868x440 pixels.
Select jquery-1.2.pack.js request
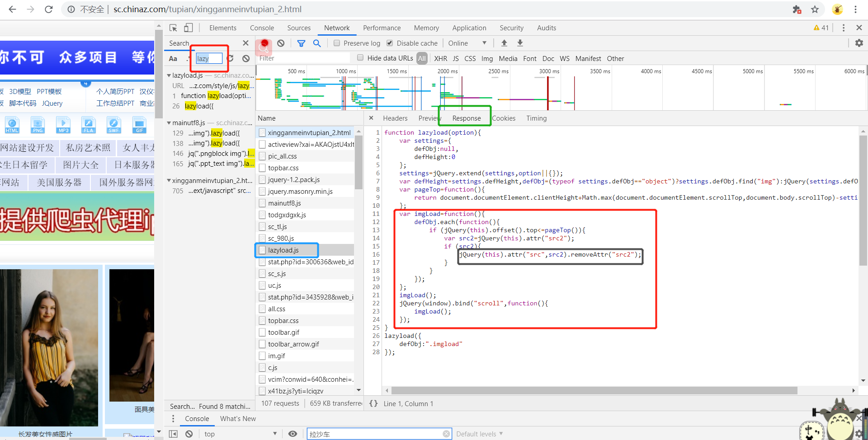[x=305, y=180]
